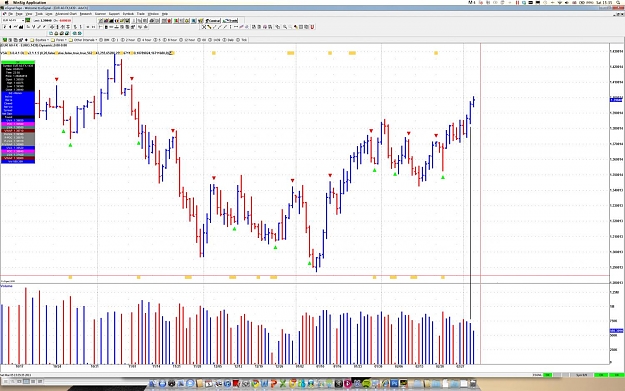Click the General toolbar button
Viewport: 625px width, 391px height.
click(x=213, y=20)
